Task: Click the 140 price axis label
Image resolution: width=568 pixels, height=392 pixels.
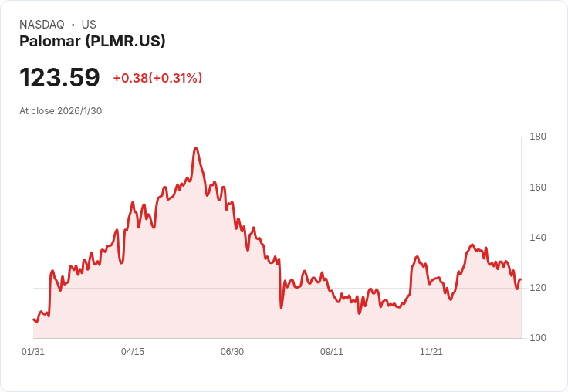Action: pyautogui.click(x=538, y=238)
